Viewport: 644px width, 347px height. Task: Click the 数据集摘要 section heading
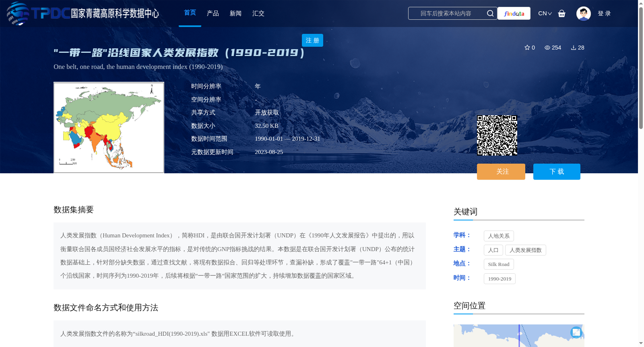pos(74,210)
